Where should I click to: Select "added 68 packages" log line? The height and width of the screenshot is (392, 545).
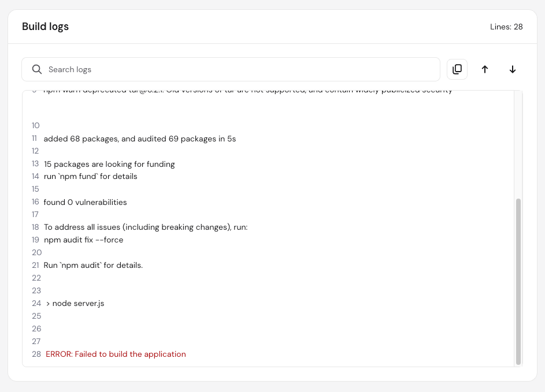(x=139, y=139)
